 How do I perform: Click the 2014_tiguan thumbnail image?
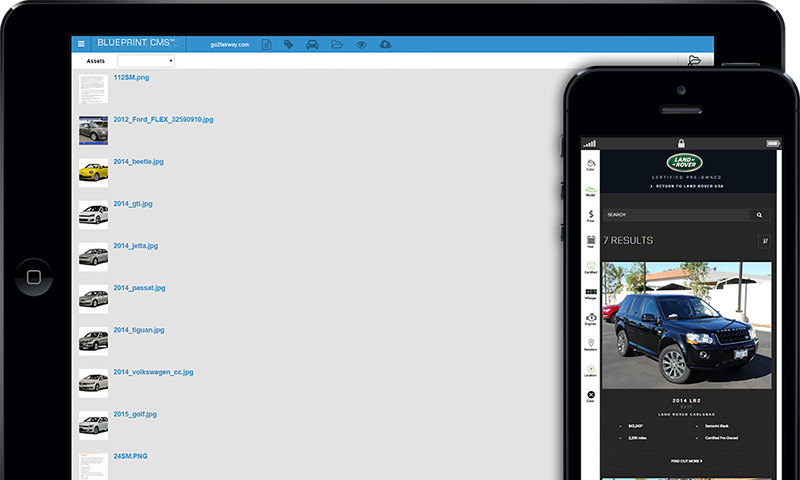[x=93, y=341]
